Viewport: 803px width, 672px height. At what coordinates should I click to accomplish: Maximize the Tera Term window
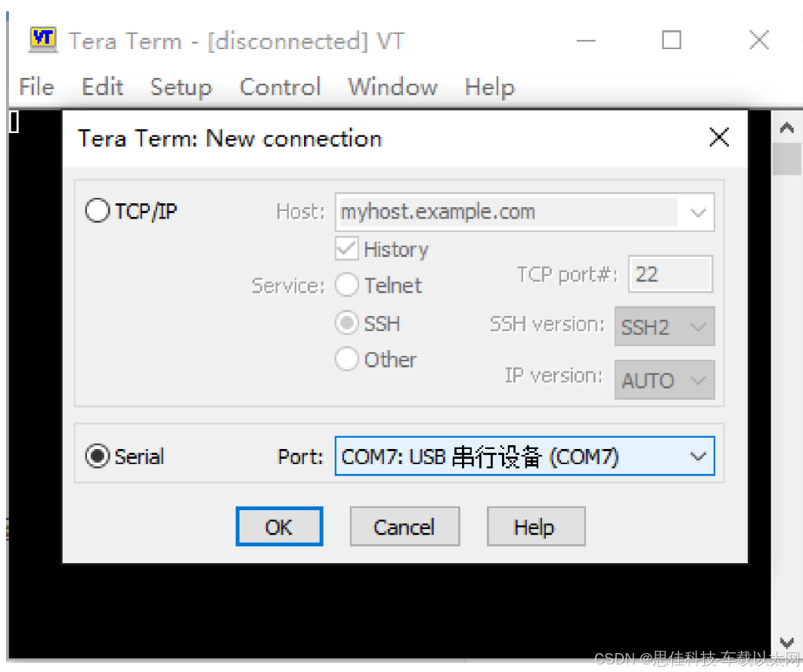(671, 40)
